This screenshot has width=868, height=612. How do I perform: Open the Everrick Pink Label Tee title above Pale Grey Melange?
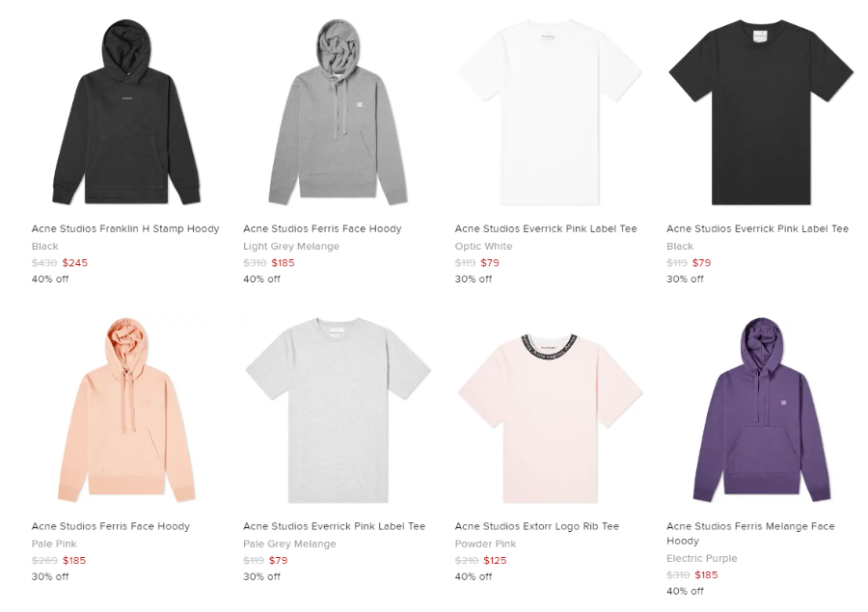[335, 526]
